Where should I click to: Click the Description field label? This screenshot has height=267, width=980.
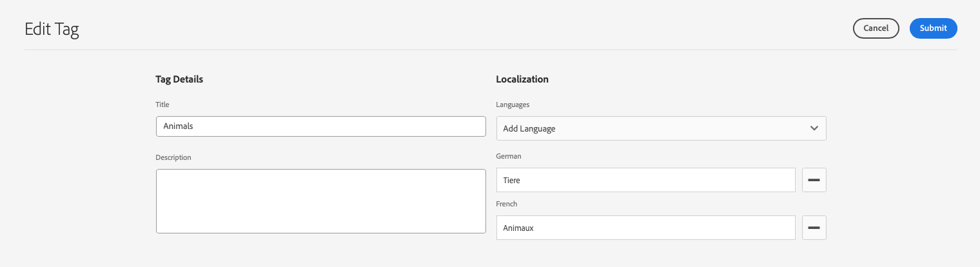[x=173, y=157]
